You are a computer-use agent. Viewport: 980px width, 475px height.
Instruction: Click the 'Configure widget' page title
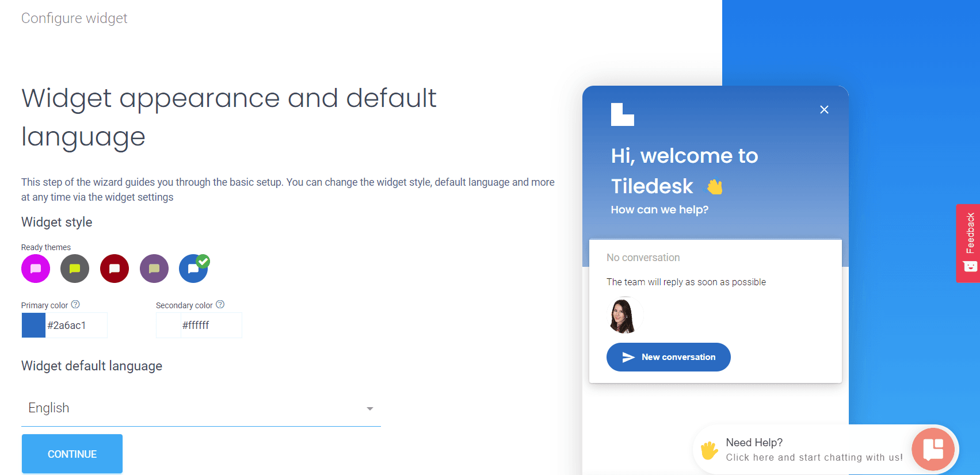click(x=74, y=18)
